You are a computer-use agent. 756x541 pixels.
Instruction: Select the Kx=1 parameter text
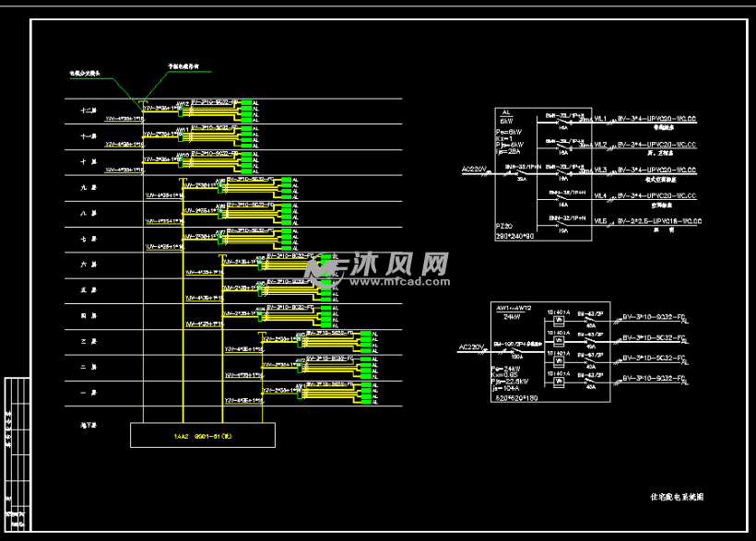(504, 138)
